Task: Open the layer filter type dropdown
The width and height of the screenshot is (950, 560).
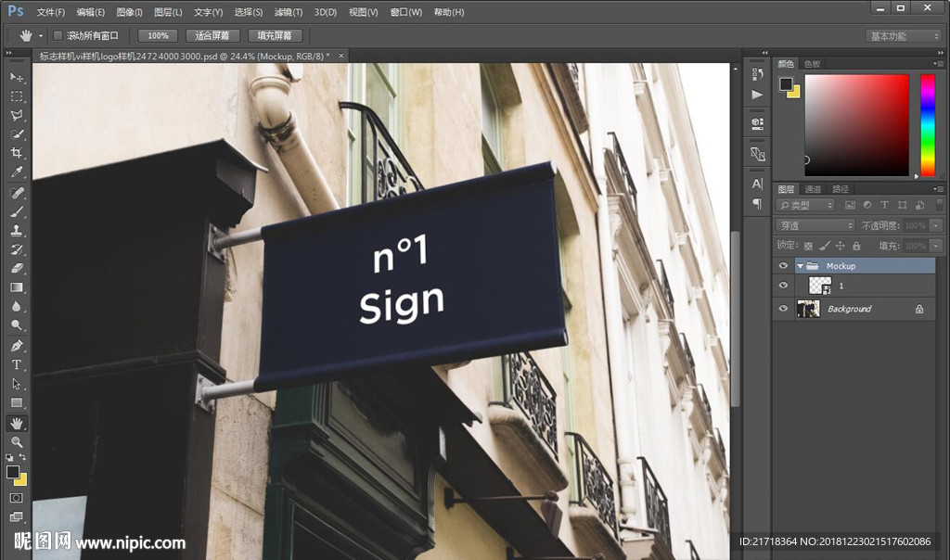Action: pyautogui.click(x=806, y=205)
